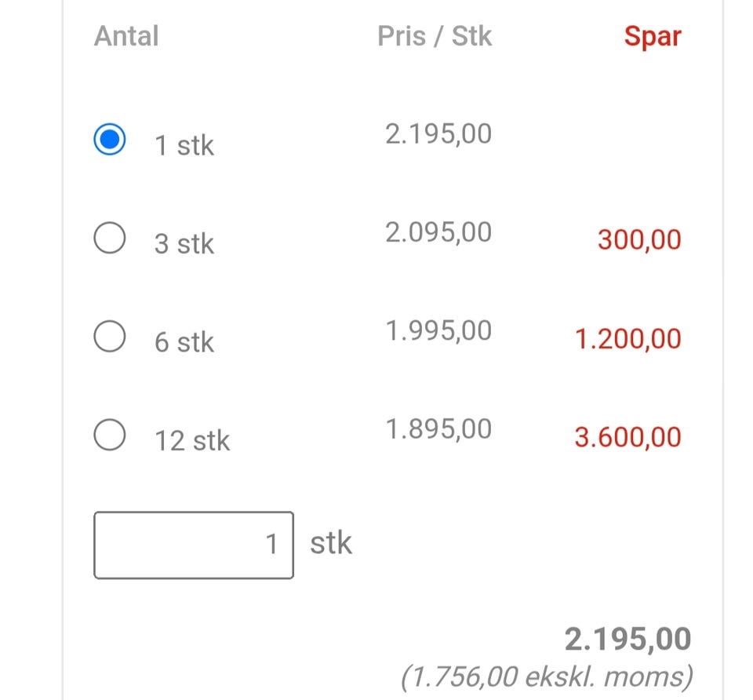Click the "6 stk" text label
The height and width of the screenshot is (700, 753).
184,342
